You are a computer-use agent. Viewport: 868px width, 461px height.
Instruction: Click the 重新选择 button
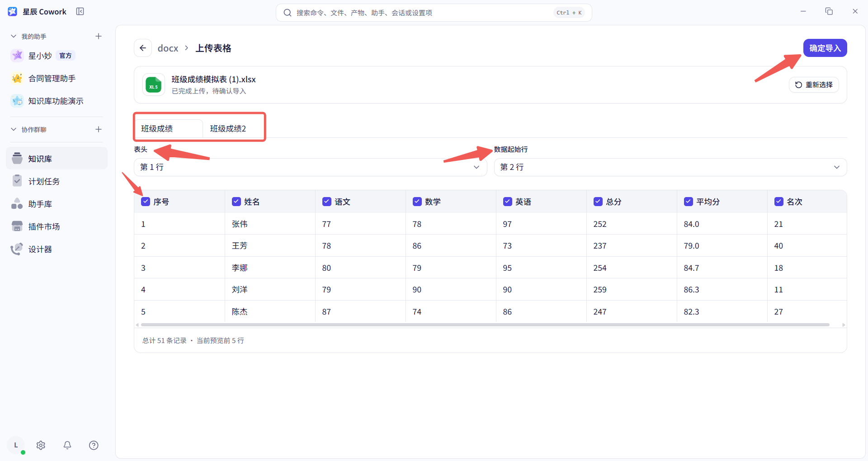814,85
